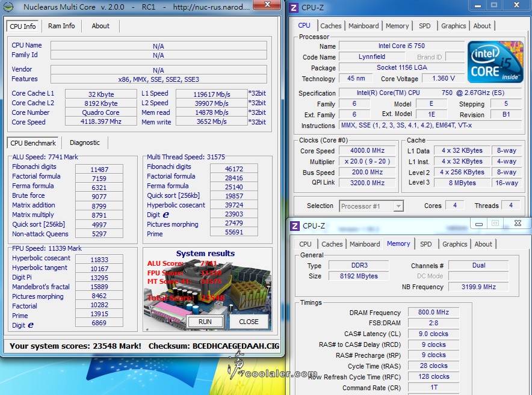Open Caches tab in top CPU-Z window
The width and height of the screenshot is (532, 395).
pos(331,26)
